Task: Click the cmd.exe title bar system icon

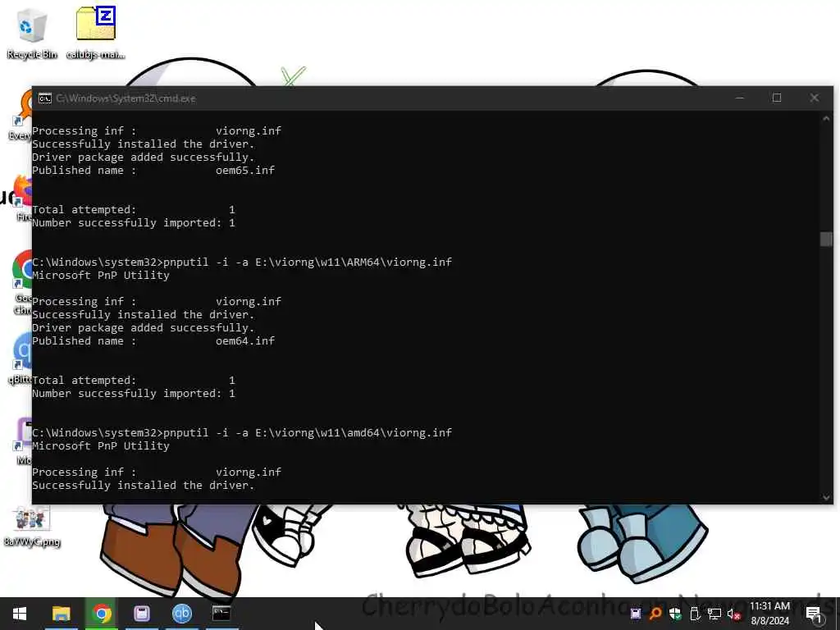Action: tap(45, 98)
